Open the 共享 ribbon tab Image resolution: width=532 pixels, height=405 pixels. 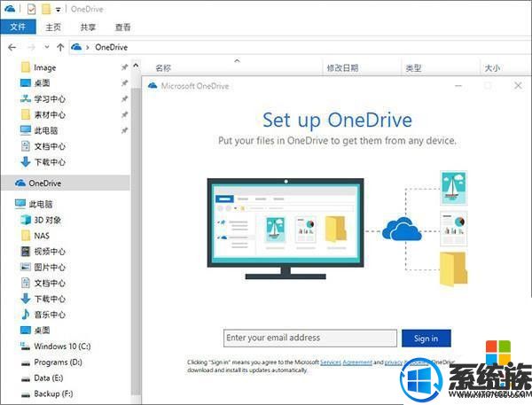tap(88, 27)
